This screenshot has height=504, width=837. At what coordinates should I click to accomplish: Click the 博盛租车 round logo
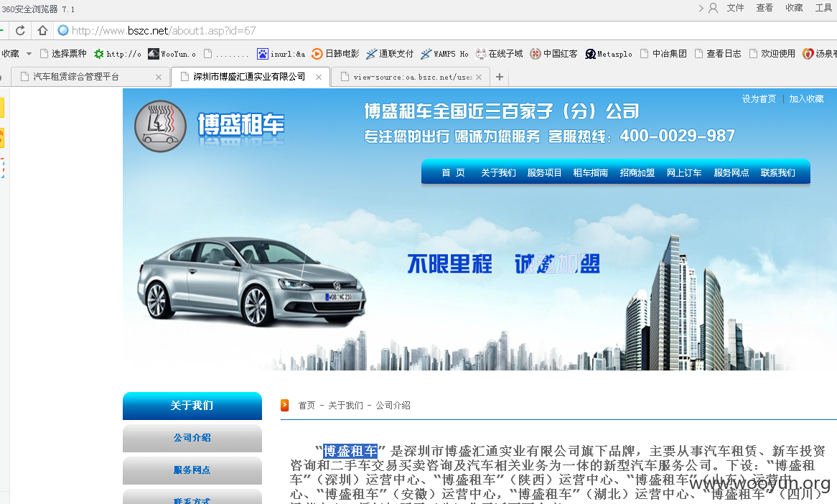(x=160, y=126)
